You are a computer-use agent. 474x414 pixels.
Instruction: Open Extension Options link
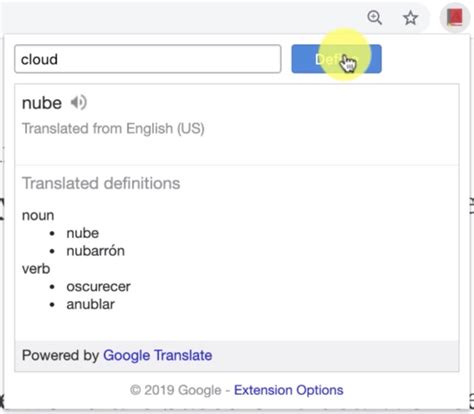tap(289, 390)
